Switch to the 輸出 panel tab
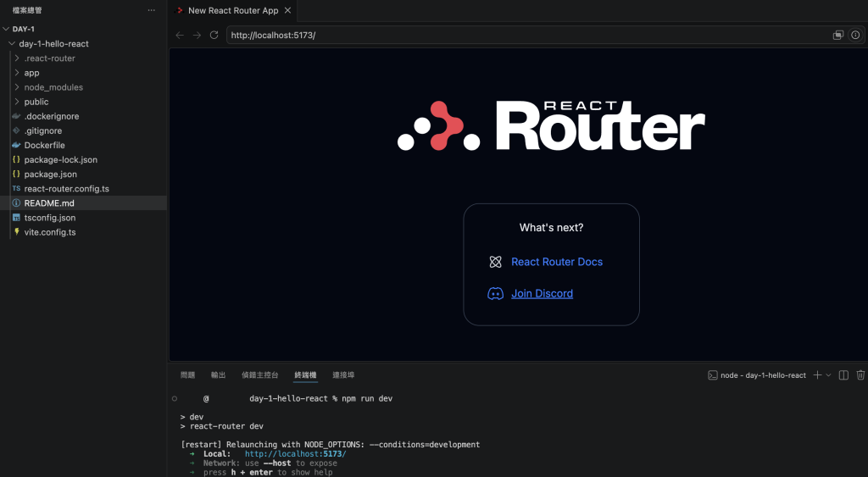The image size is (868, 477). (218, 374)
